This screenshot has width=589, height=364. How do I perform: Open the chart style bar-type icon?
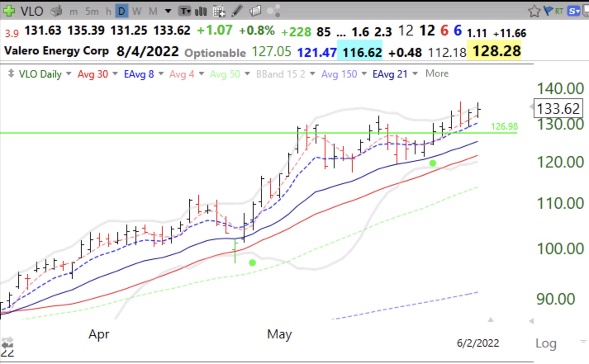click(x=201, y=11)
